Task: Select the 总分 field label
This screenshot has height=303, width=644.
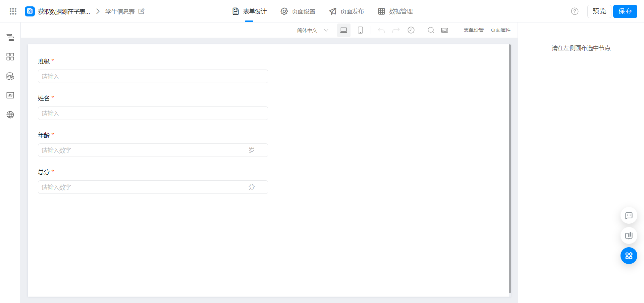Action: [x=44, y=172]
